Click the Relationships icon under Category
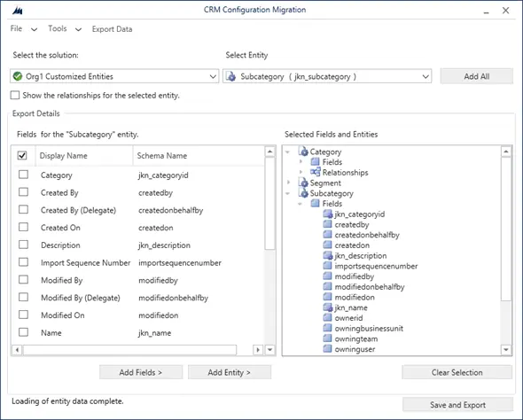Image resolution: width=523 pixels, height=420 pixels. tap(316, 172)
